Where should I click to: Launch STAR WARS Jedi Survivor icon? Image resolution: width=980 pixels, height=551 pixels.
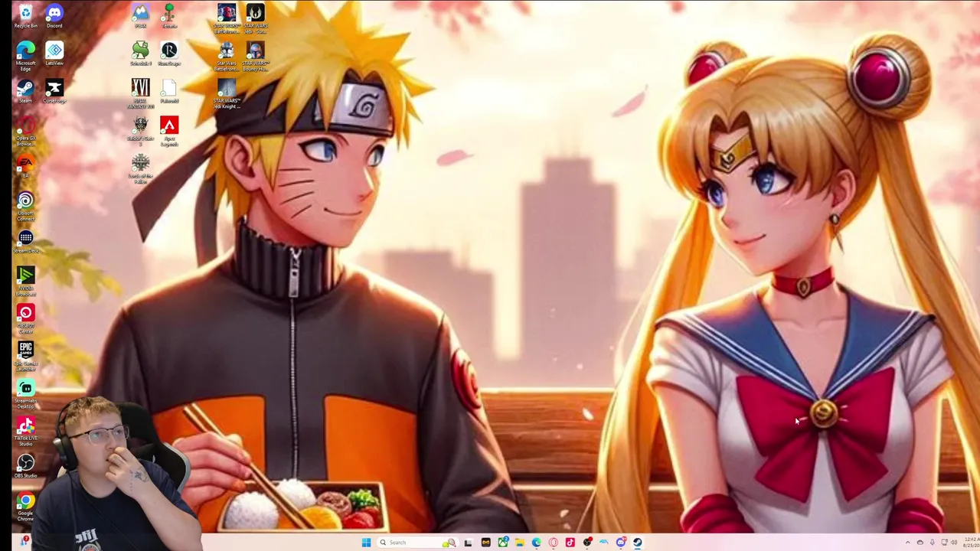pyautogui.click(x=255, y=18)
